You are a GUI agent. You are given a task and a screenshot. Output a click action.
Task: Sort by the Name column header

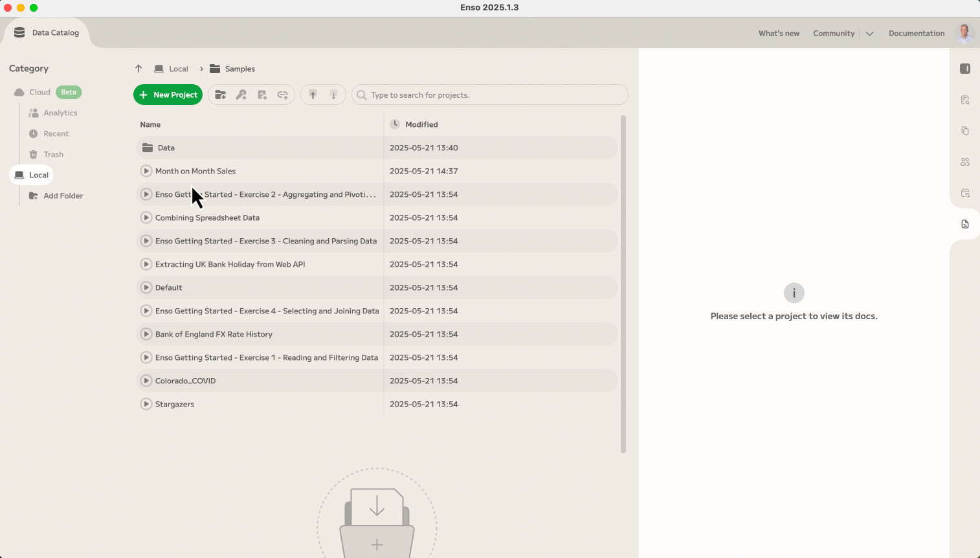150,124
